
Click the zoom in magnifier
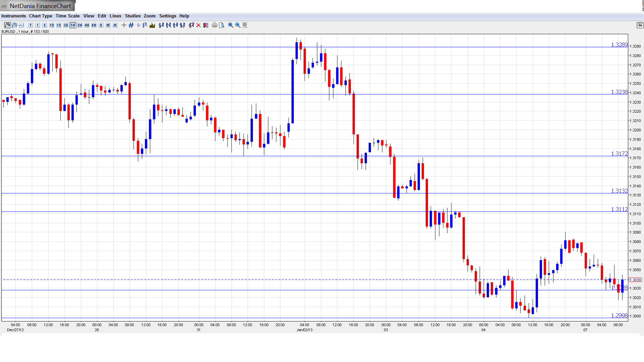tap(231, 25)
